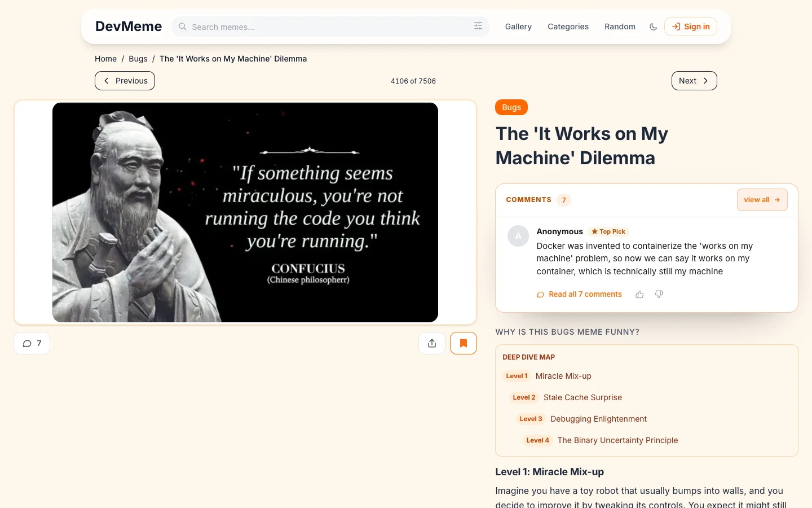The height and width of the screenshot is (508, 812).
Task: Open the comment bubble counter showing 7
Action: [32, 343]
